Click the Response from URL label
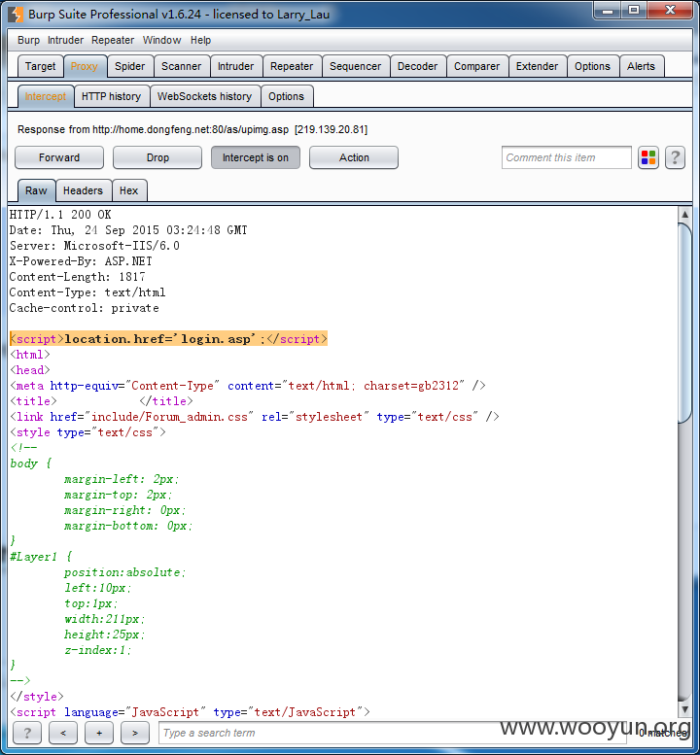700x755 pixels. 192,129
